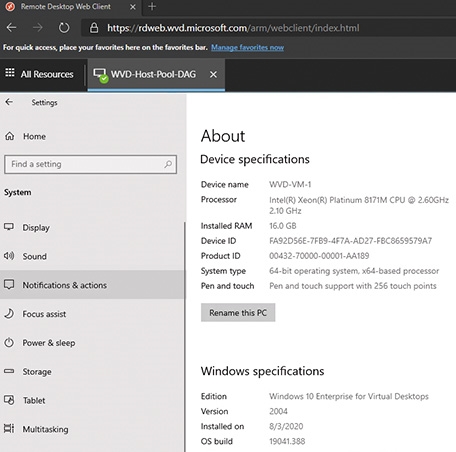Click the lock icon in the address bar

[94, 28]
